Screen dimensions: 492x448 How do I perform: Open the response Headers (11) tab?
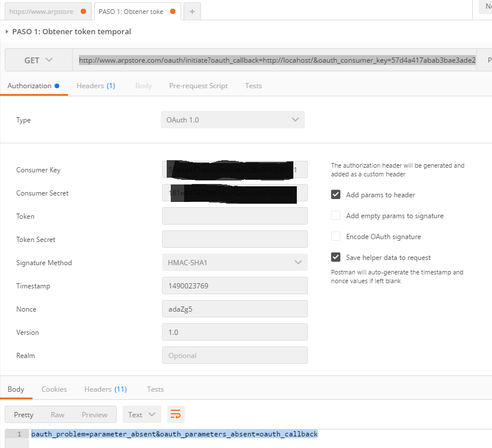pos(105,389)
